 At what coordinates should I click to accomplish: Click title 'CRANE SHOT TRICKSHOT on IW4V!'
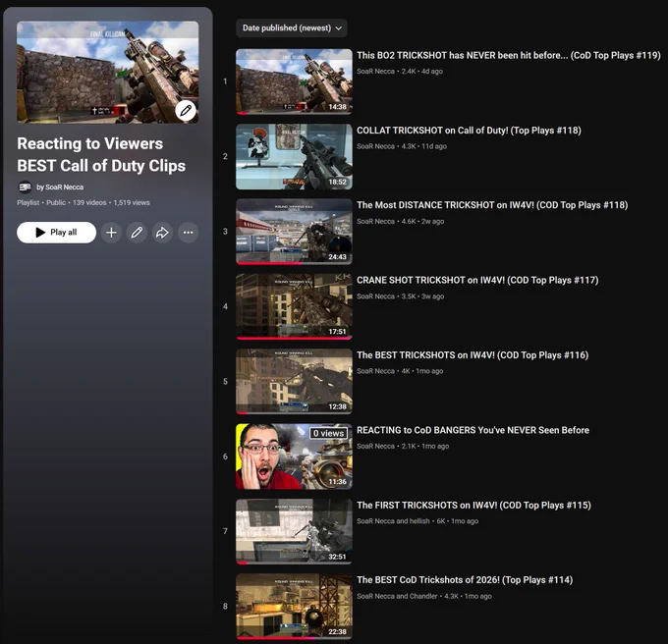tap(477, 280)
